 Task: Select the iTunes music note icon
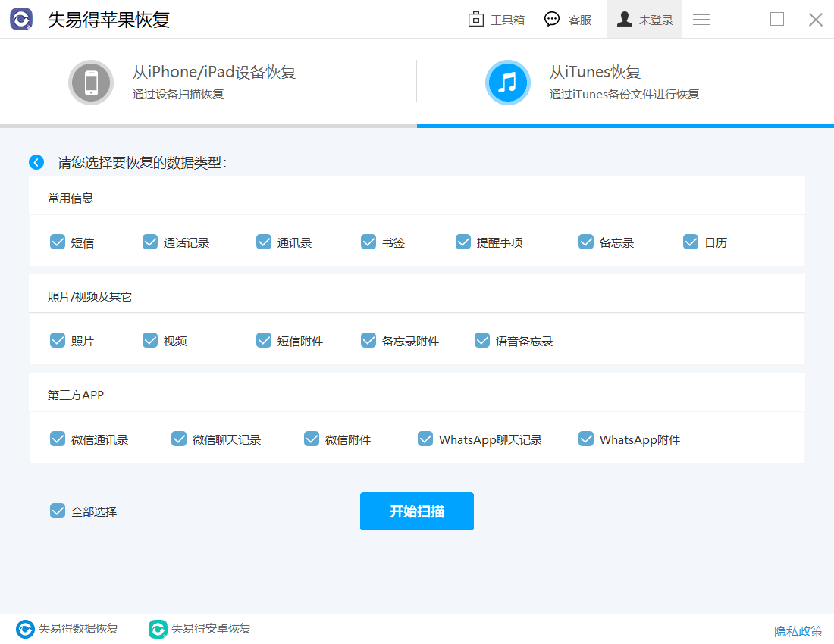[x=507, y=83]
